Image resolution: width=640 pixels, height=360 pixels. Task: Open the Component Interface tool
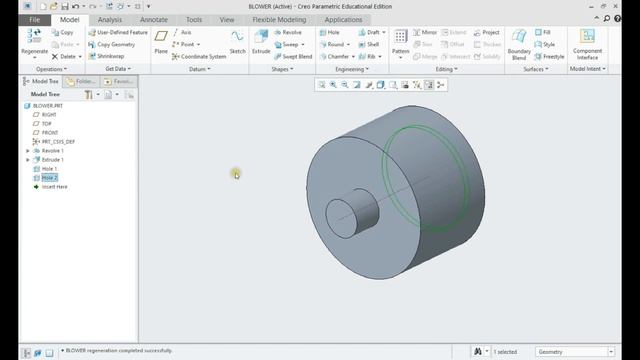(x=587, y=44)
